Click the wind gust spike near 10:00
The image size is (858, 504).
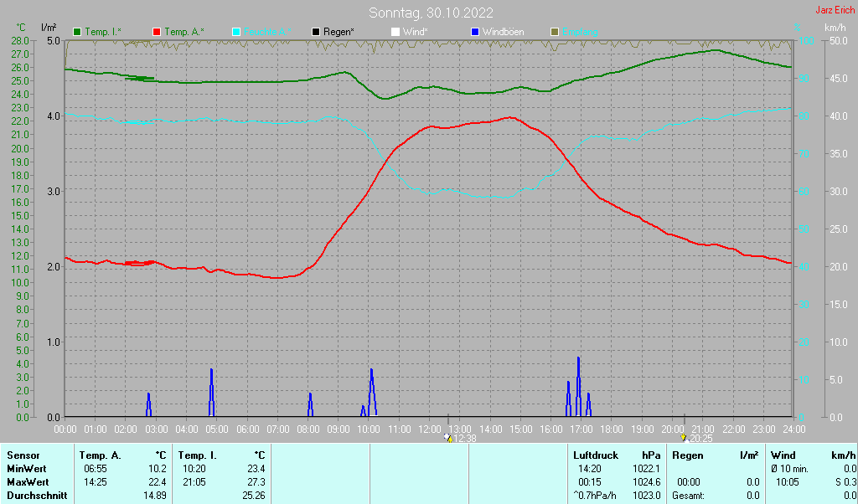point(372,393)
